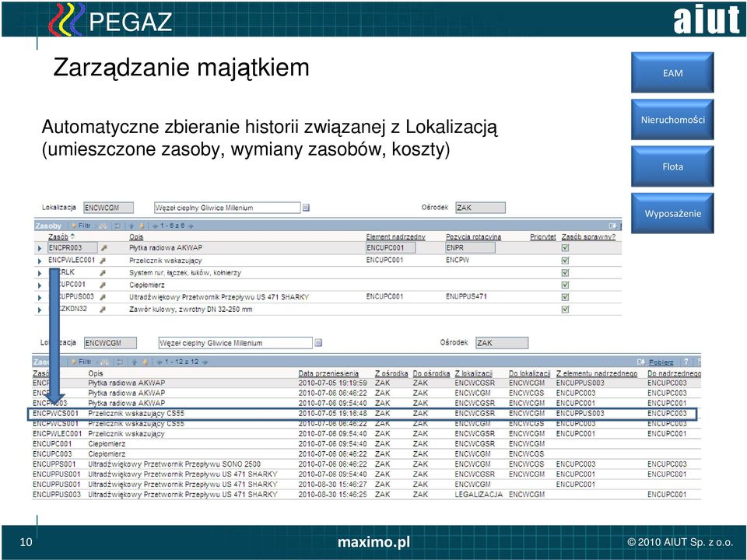Image resolution: width=747 pixels, height=560 pixels.
Task: Expand System rur, łączek row triangle
Action: tap(40, 273)
